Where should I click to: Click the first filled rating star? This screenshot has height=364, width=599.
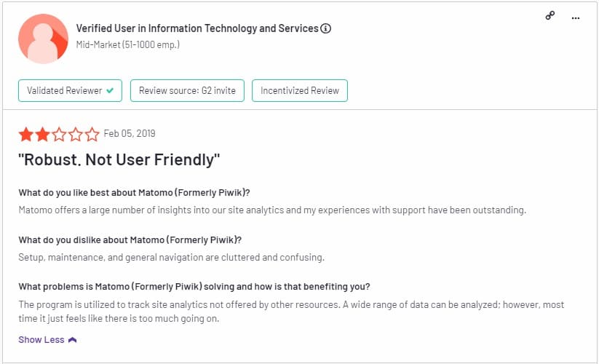point(26,135)
